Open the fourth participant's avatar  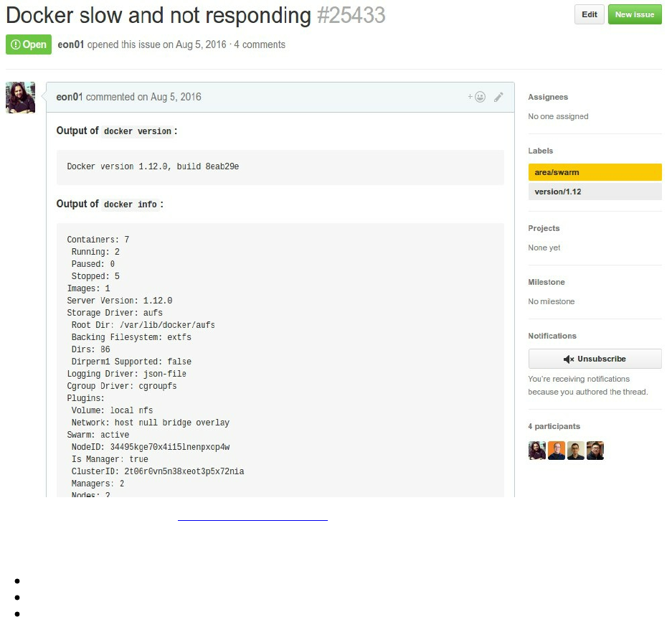click(x=595, y=451)
